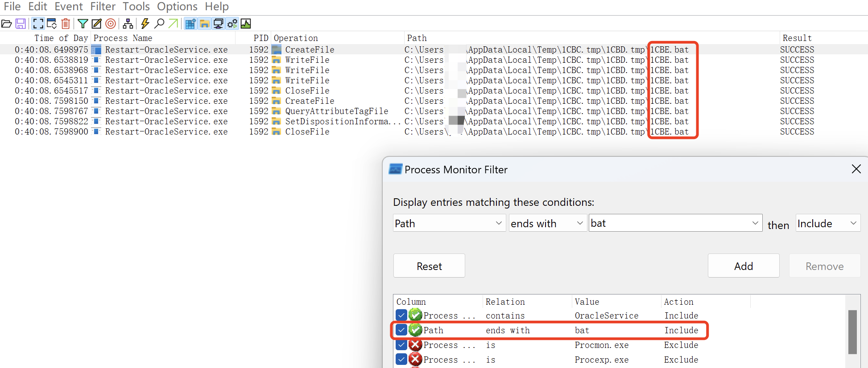Click the Clear (trash) icon

point(66,24)
